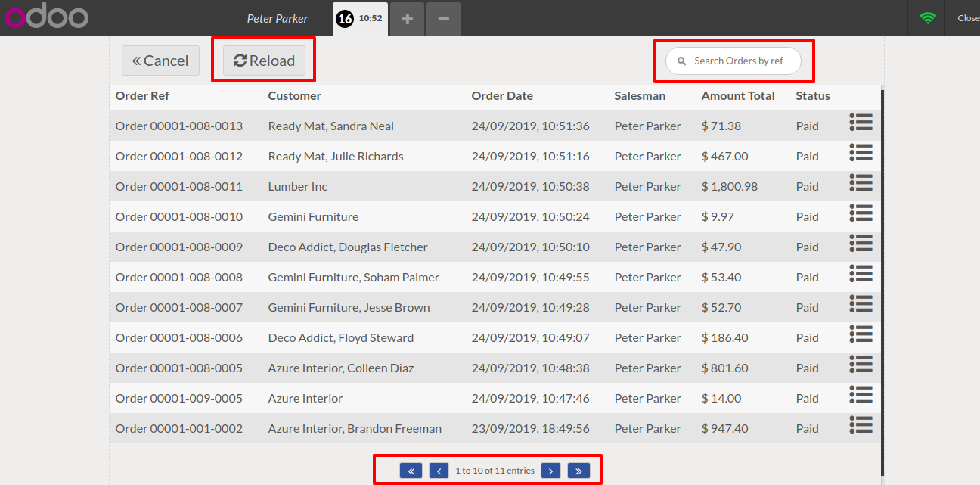Switch to order tab 16
This screenshot has width=980, height=485.
click(360, 18)
